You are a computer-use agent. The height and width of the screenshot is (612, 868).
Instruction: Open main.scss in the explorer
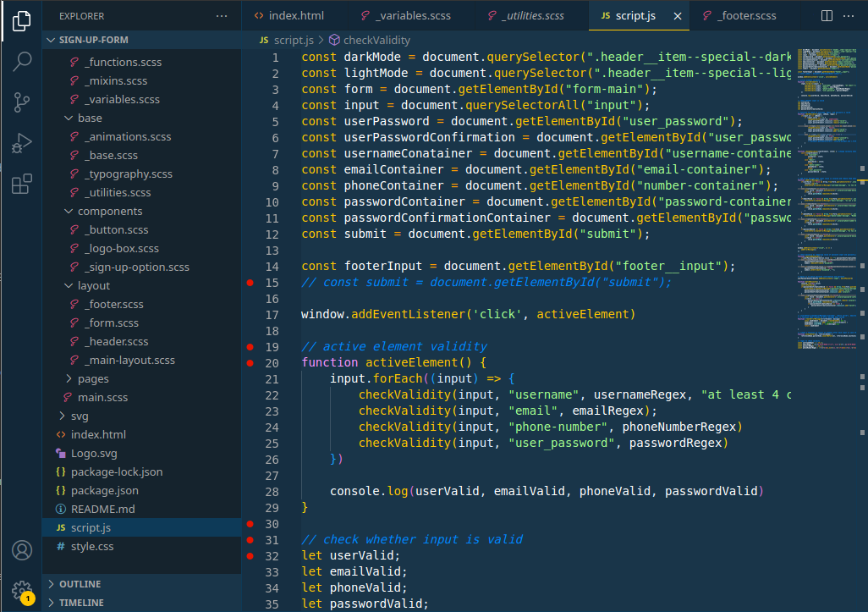(142, 398)
